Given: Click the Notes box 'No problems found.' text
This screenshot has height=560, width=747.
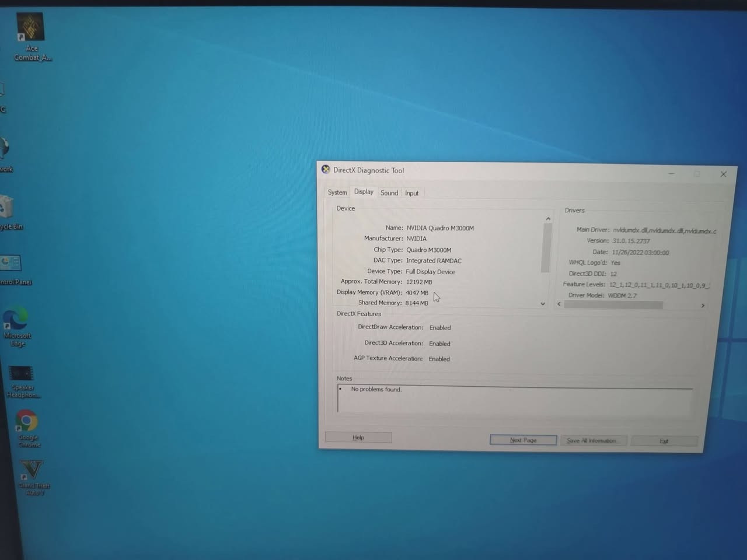Looking at the screenshot, I should 376,389.
